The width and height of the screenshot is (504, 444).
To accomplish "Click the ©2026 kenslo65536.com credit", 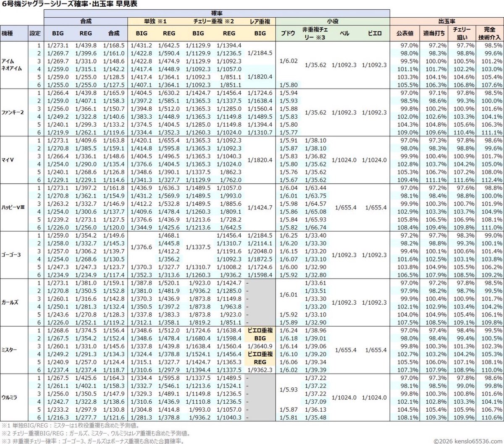I will (468, 441).
